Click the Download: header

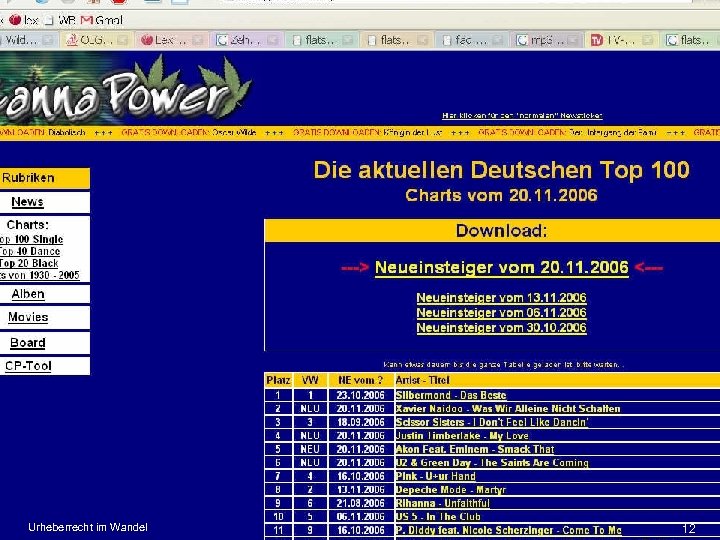coord(501,231)
